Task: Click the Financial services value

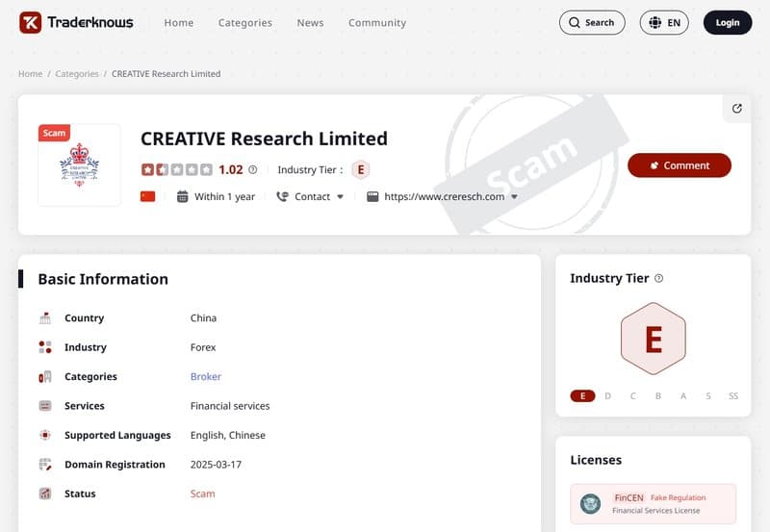Action: [x=230, y=406]
